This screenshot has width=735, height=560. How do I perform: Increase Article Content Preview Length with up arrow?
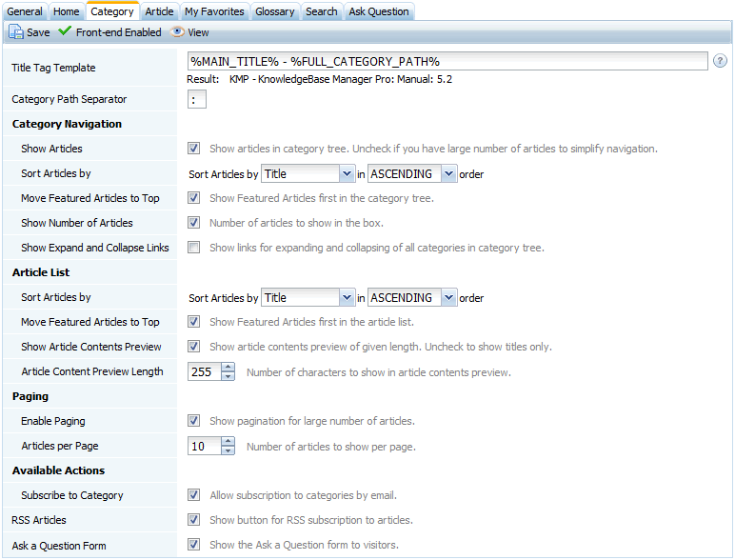(x=228, y=368)
